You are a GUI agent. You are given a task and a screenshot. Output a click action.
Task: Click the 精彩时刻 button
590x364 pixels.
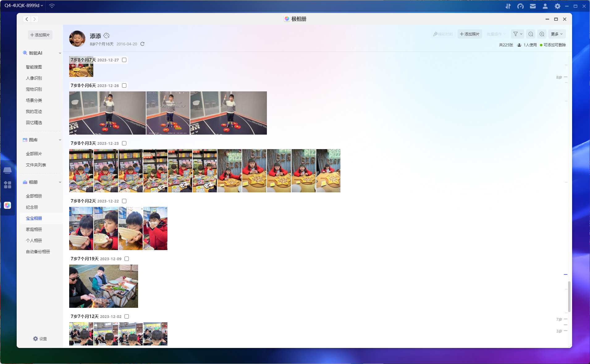443,34
